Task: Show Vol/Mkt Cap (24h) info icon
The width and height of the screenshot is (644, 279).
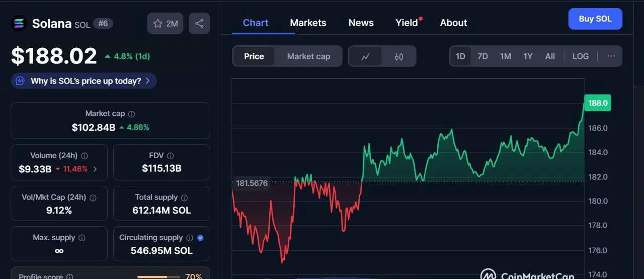Action: point(93,198)
